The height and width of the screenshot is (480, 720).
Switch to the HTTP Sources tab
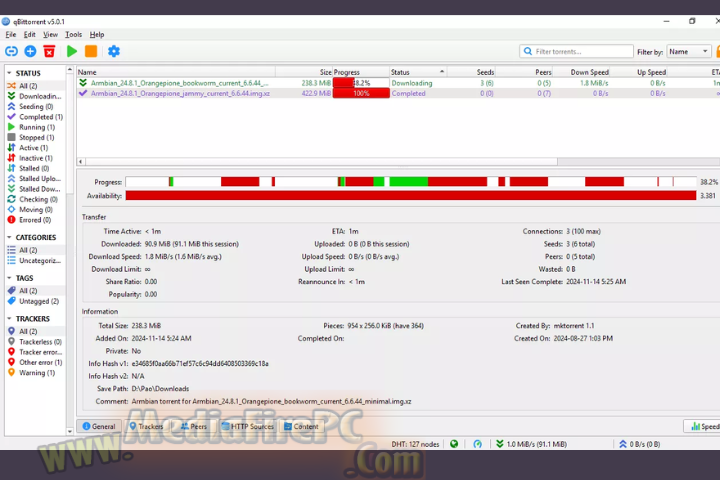coord(248,426)
